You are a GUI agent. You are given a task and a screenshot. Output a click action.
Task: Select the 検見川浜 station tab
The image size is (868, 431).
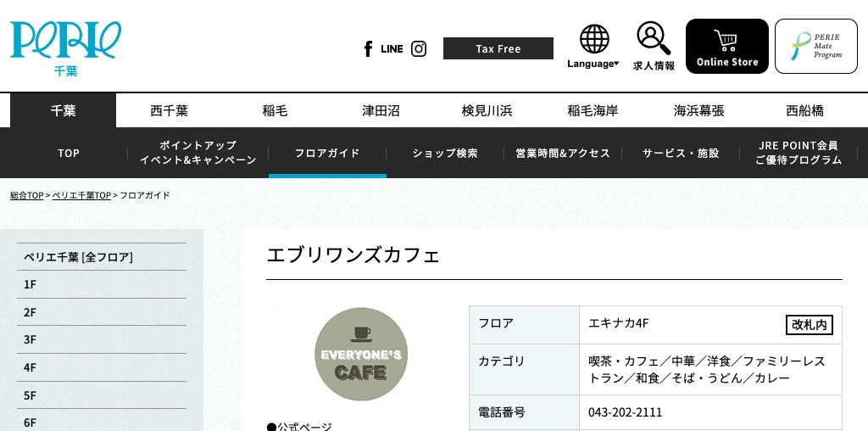pyautogui.click(x=487, y=111)
